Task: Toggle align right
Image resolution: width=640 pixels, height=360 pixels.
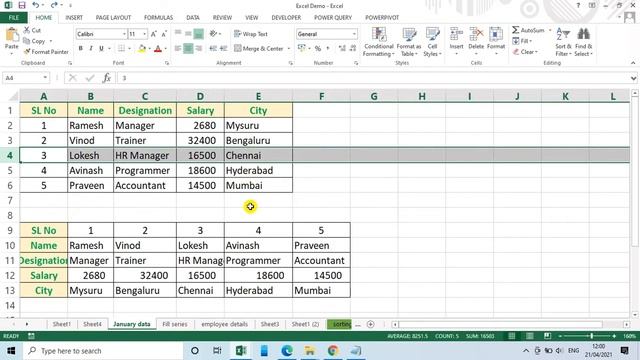Action: coord(199,49)
